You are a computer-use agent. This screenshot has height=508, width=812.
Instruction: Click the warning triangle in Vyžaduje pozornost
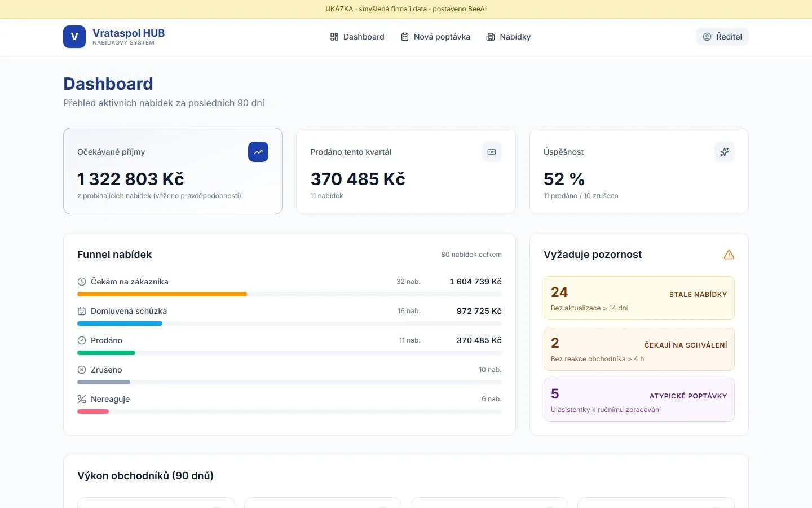pyautogui.click(x=729, y=255)
